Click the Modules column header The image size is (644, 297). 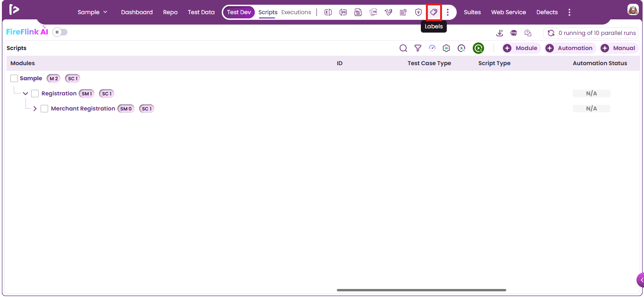pos(23,63)
